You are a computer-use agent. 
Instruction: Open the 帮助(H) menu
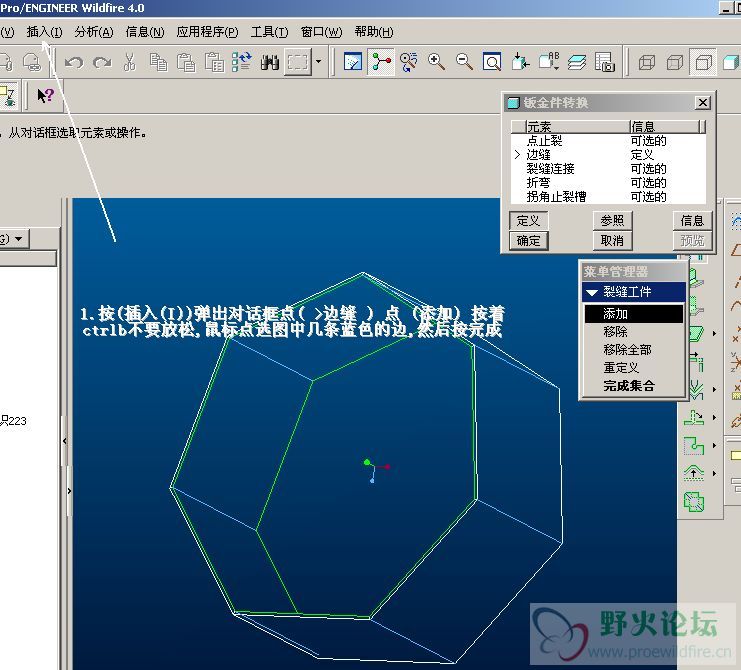(374, 32)
